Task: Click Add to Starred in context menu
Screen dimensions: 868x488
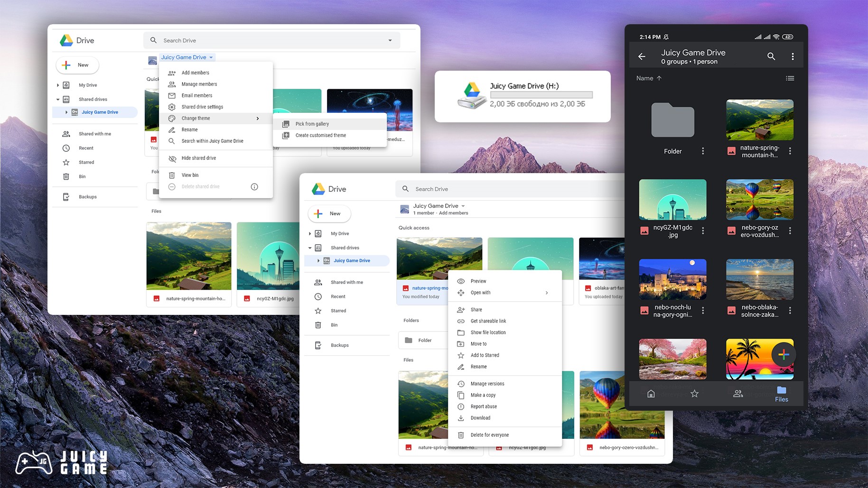Action: (485, 355)
